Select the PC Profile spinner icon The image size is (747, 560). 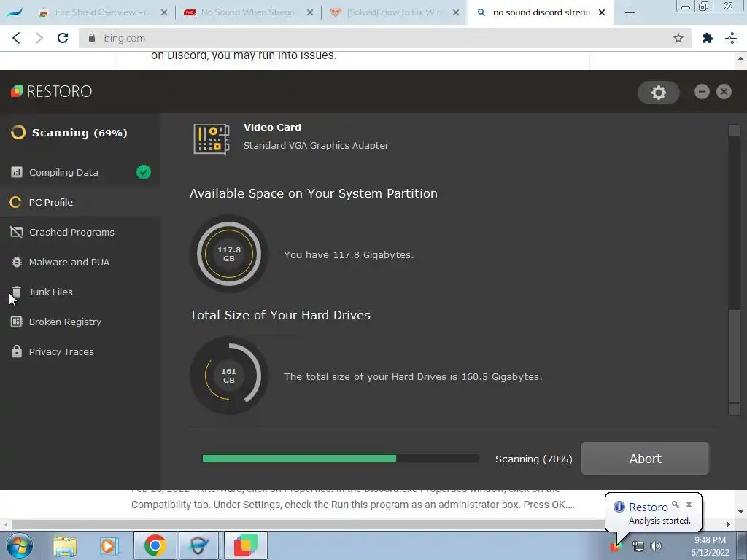(x=16, y=202)
